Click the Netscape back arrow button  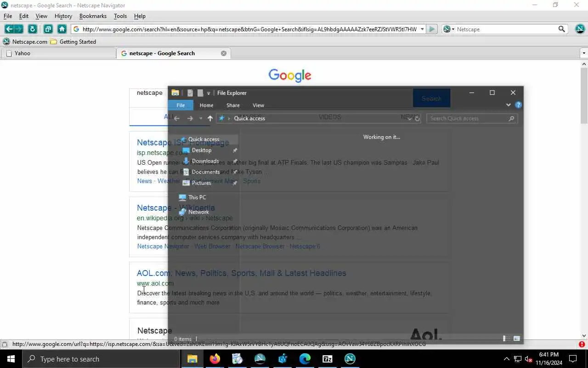[9, 29]
